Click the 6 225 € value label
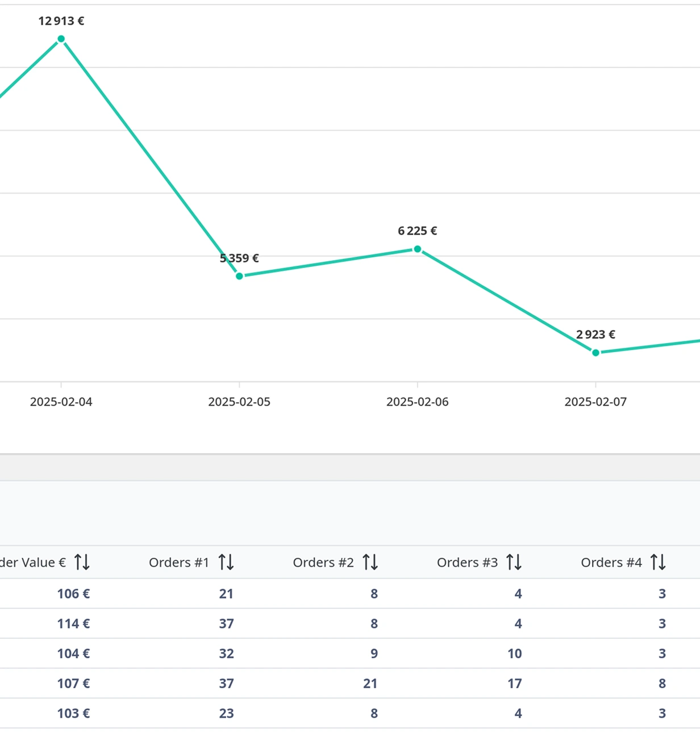Image resolution: width=700 pixels, height=732 pixels. point(418,231)
